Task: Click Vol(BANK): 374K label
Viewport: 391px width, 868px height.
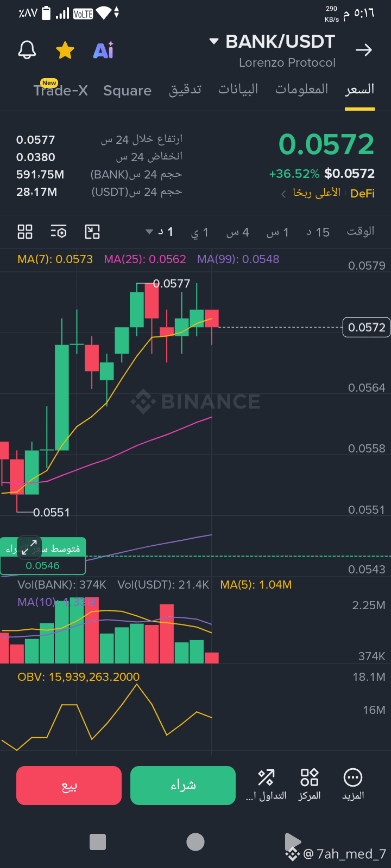Action: (62, 585)
